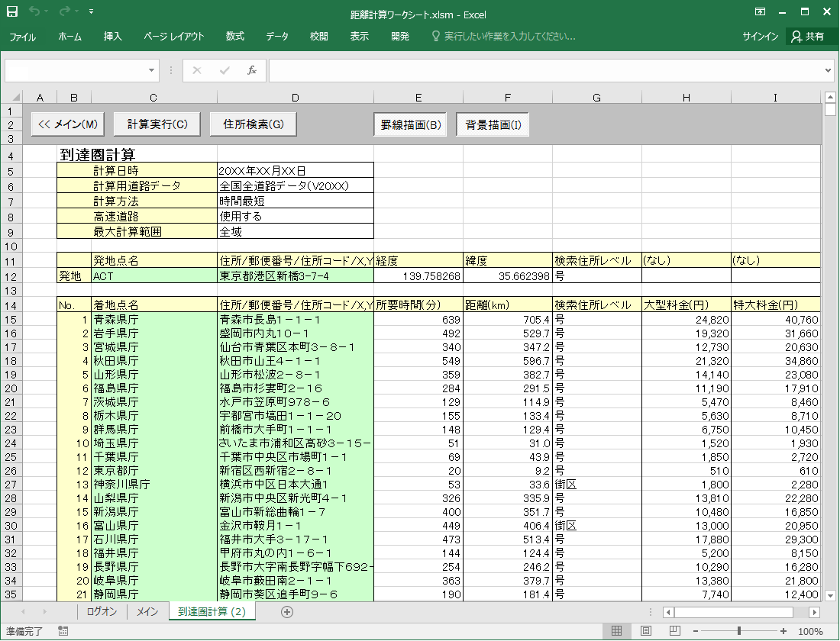Switch to the ログオン sheet tab

pos(102,611)
